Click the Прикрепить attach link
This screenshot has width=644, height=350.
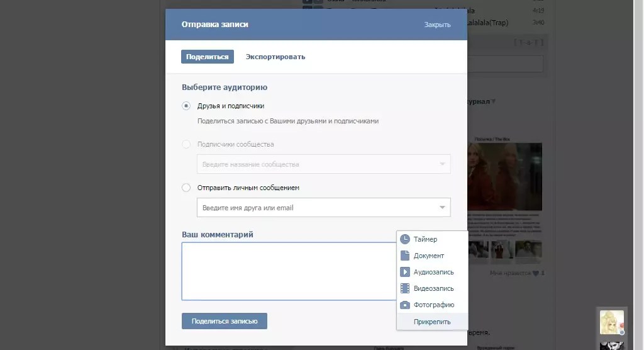(x=432, y=322)
